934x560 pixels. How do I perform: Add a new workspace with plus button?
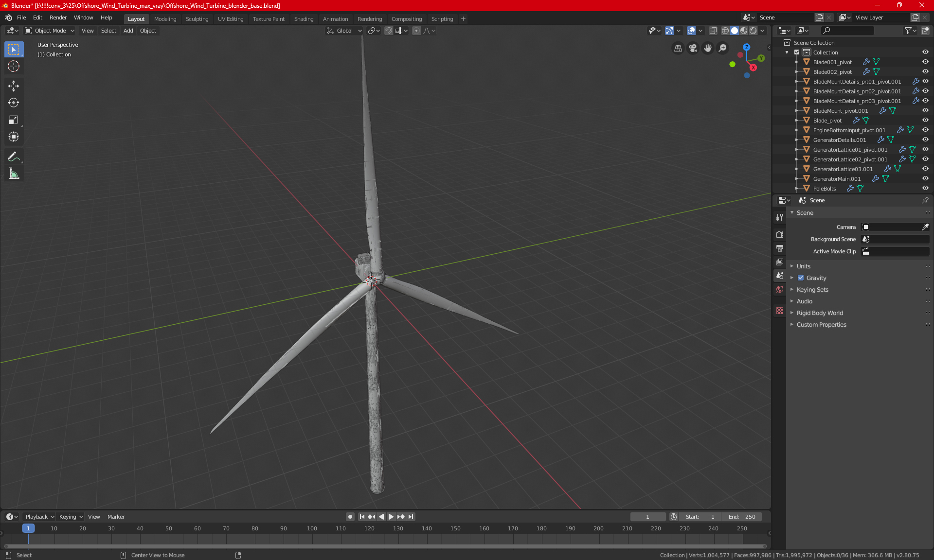point(463,19)
